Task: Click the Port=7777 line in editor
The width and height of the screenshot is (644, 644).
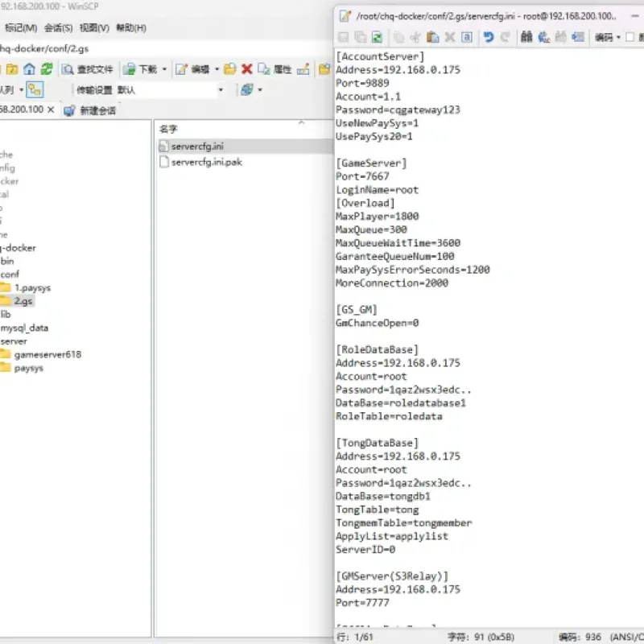Action: coord(362,602)
